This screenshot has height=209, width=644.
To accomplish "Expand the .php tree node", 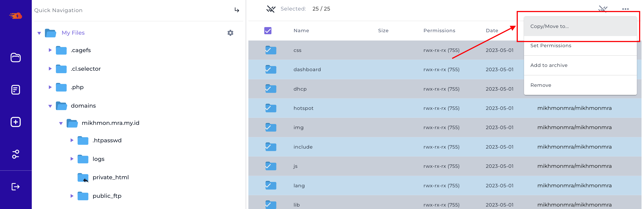I will pyautogui.click(x=50, y=87).
